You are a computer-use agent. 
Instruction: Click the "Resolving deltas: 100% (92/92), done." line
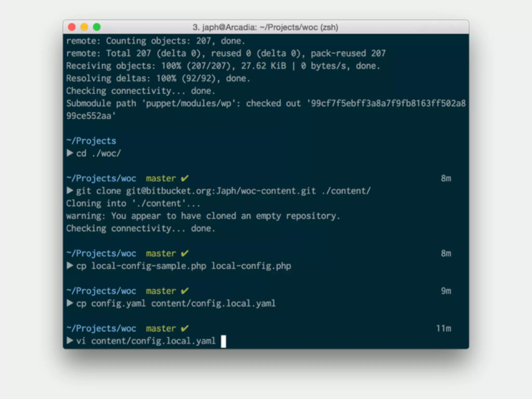[x=158, y=78]
